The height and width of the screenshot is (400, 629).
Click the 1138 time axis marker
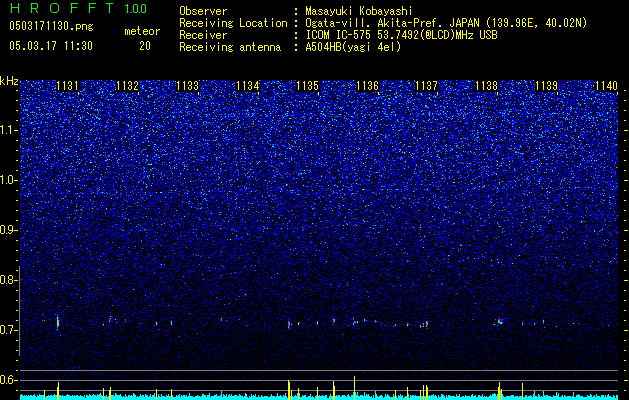(486, 86)
